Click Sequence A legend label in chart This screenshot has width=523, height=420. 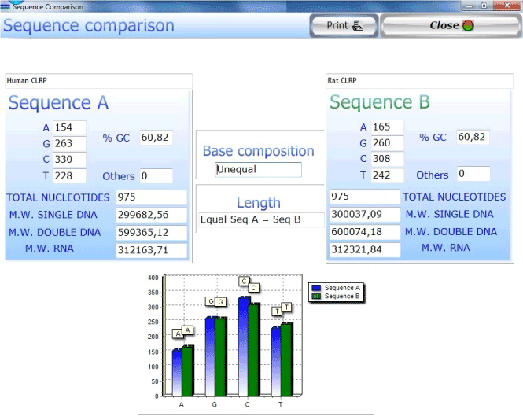[342, 288]
